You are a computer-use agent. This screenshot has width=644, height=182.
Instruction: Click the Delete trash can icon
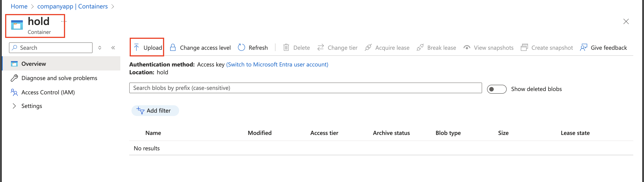(286, 47)
